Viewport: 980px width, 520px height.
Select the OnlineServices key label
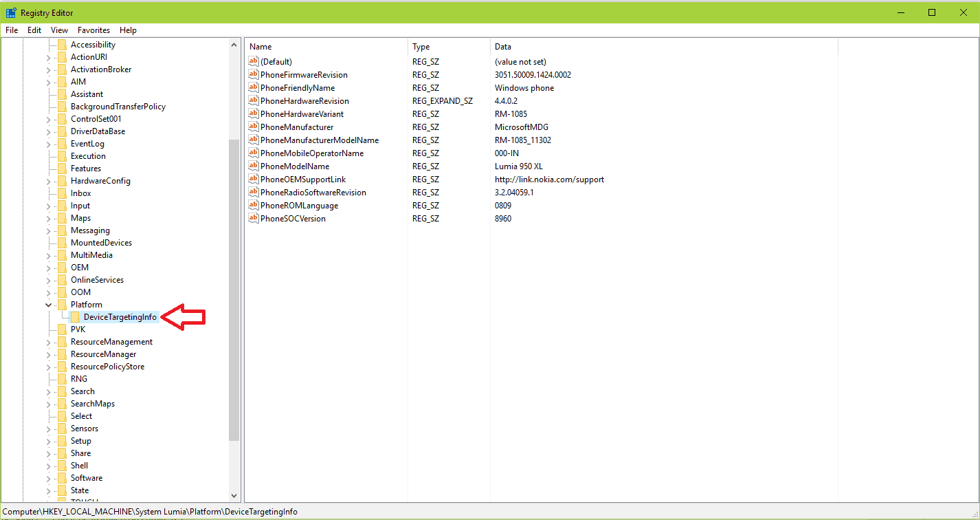97,280
